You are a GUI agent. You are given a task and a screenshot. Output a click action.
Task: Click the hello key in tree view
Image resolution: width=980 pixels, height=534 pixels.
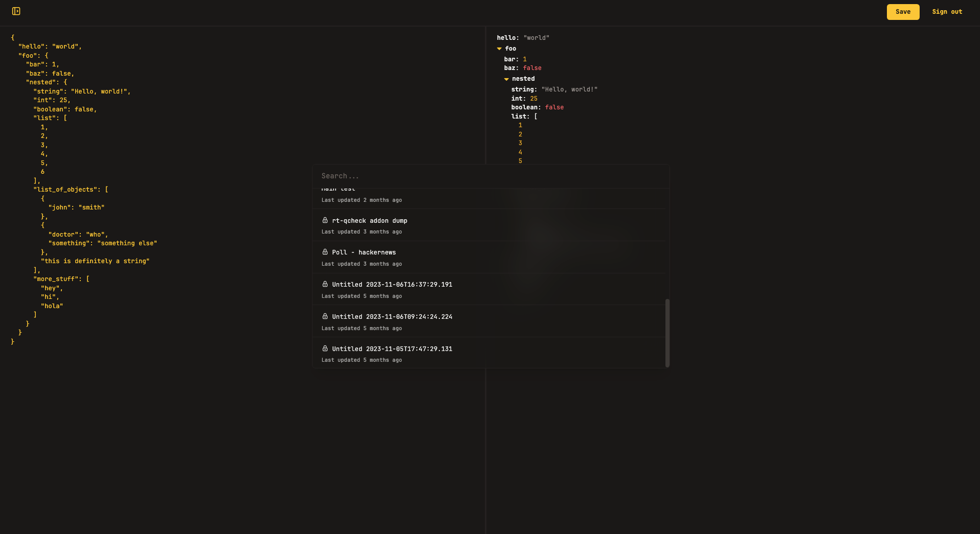click(507, 38)
